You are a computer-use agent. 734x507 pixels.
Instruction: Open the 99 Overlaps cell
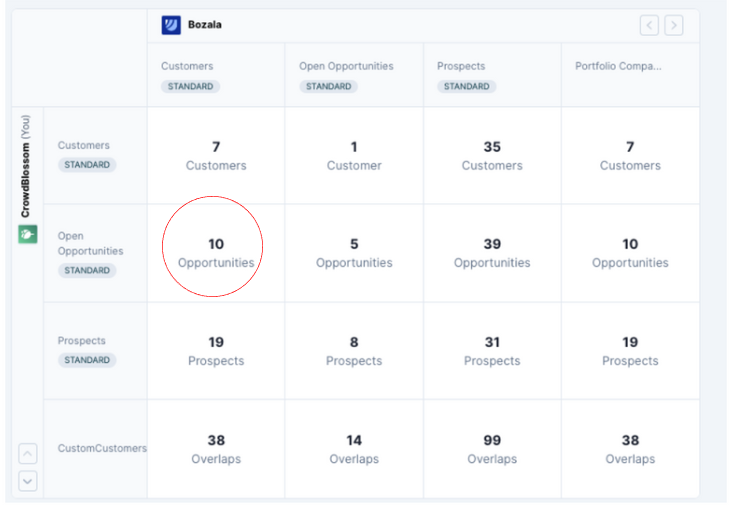[x=492, y=449]
